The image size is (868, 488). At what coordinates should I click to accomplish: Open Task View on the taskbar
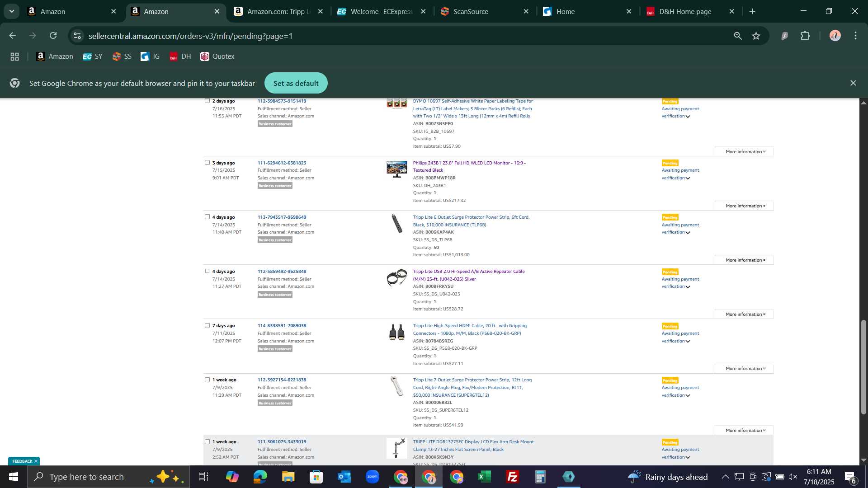(x=203, y=477)
